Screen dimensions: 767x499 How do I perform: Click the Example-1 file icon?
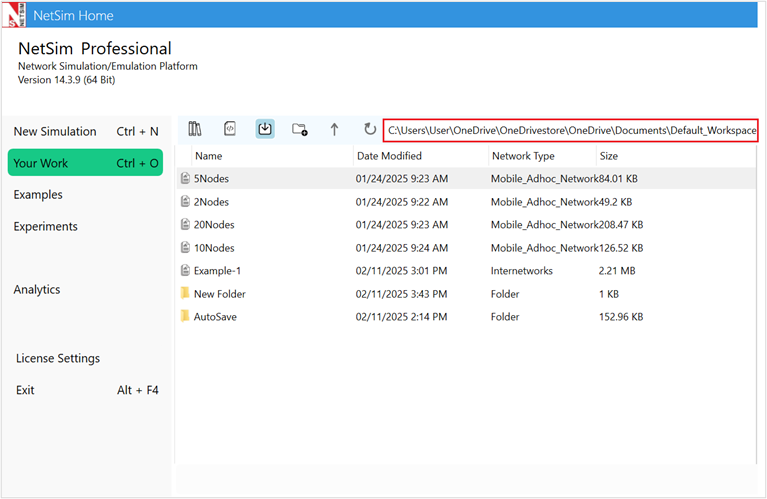pos(185,270)
